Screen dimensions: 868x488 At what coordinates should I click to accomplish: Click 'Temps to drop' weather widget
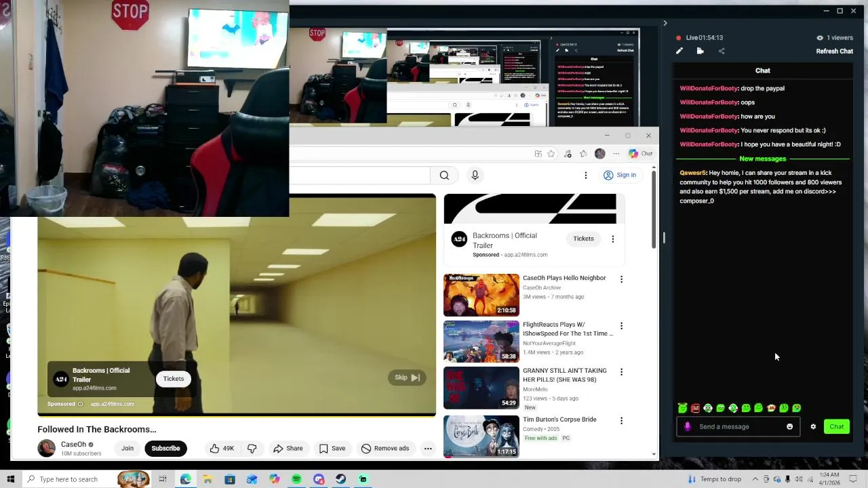[x=715, y=479]
